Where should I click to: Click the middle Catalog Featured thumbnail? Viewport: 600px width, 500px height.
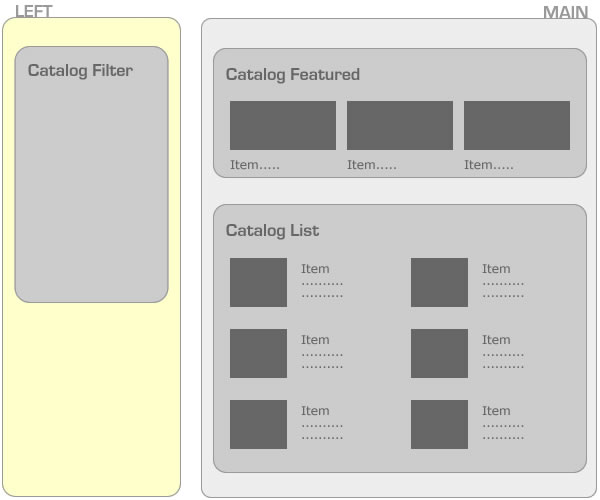coord(399,125)
